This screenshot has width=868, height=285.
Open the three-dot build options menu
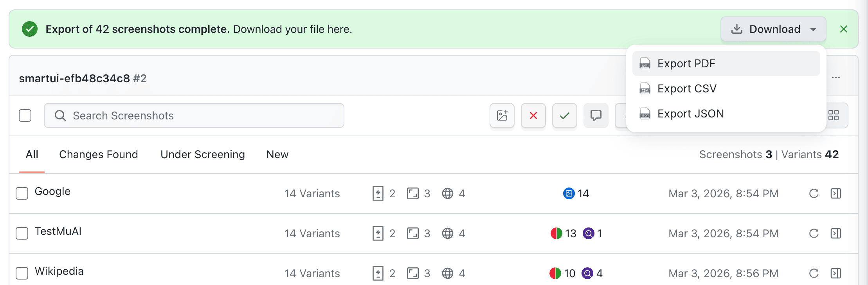(x=836, y=77)
